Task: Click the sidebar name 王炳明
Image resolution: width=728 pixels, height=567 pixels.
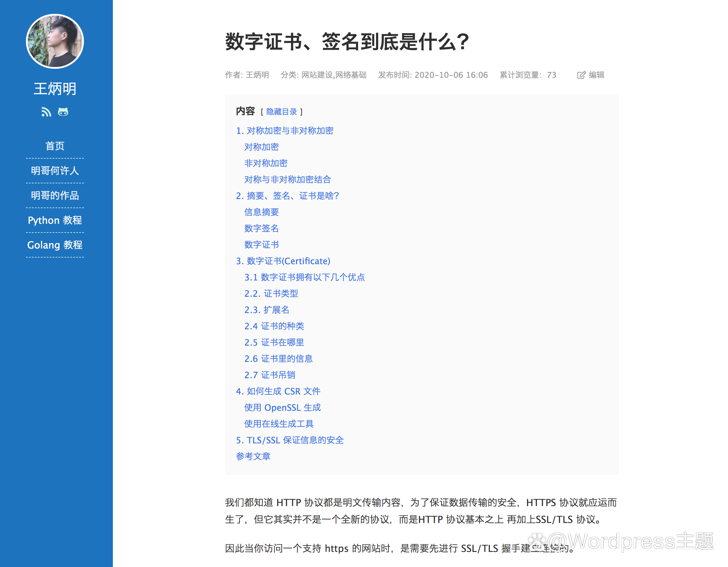Action: [x=55, y=89]
